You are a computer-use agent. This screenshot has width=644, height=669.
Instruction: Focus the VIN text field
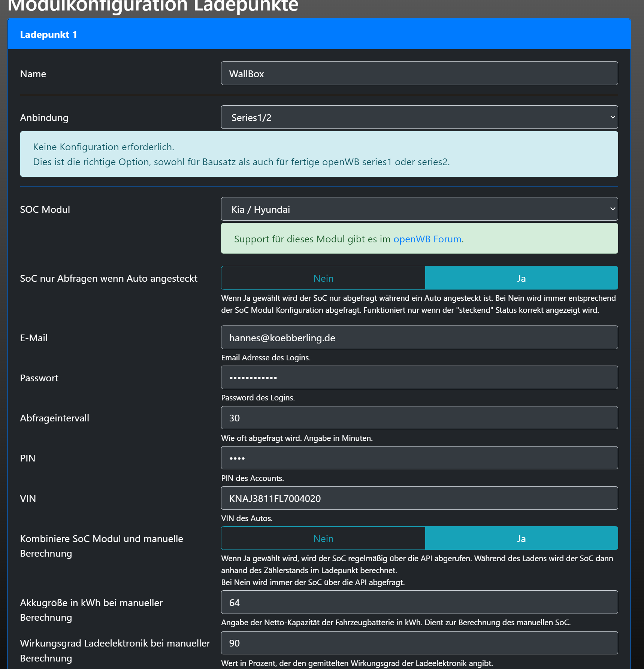(x=419, y=498)
